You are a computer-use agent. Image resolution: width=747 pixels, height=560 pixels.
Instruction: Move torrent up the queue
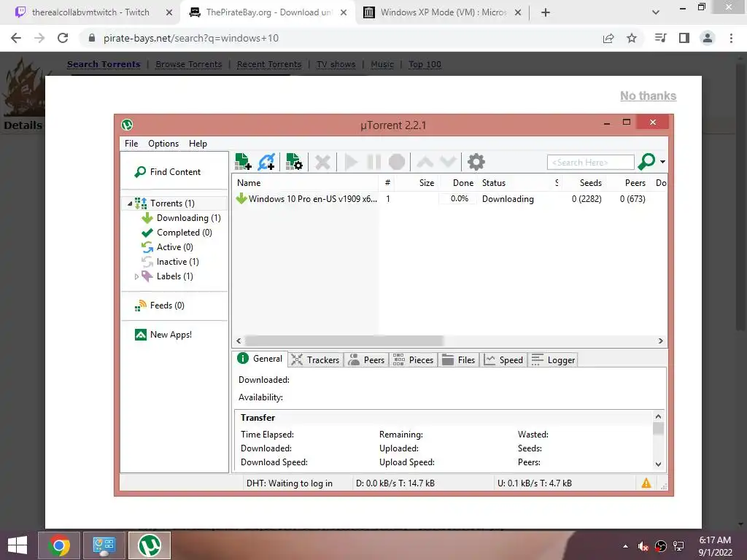click(425, 163)
